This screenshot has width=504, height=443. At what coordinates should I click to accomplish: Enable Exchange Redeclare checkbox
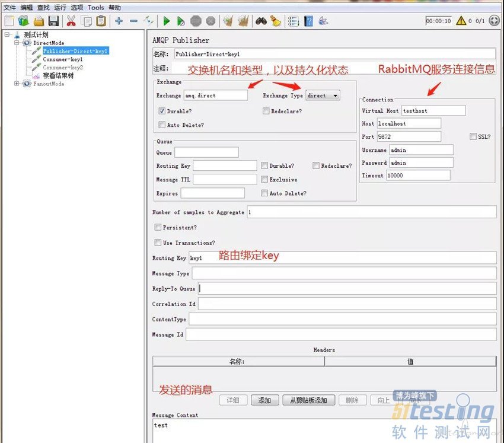pos(266,111)
